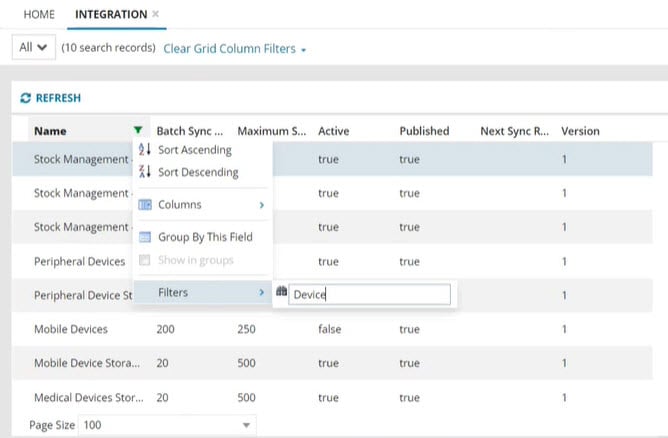Select the Mobile Devices row
Screen dimensions: 668x438
[72, 328]
